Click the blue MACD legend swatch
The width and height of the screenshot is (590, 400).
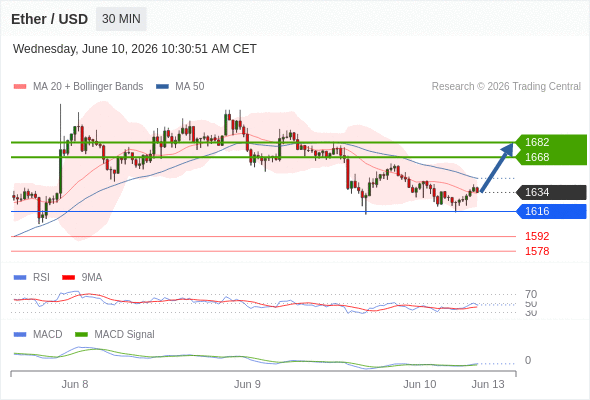point(20,335)
